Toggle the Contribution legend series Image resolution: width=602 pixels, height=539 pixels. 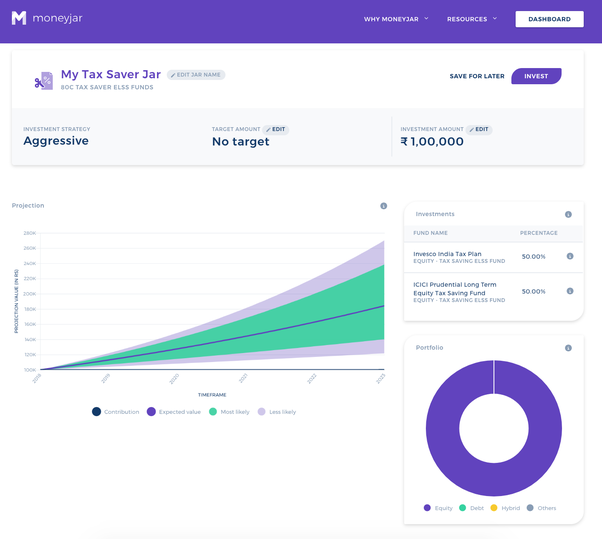tap(116, 411)
